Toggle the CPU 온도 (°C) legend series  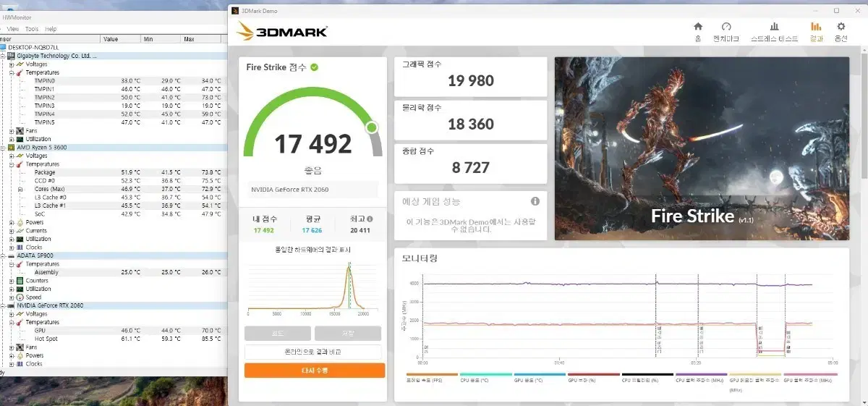point(485,377)
